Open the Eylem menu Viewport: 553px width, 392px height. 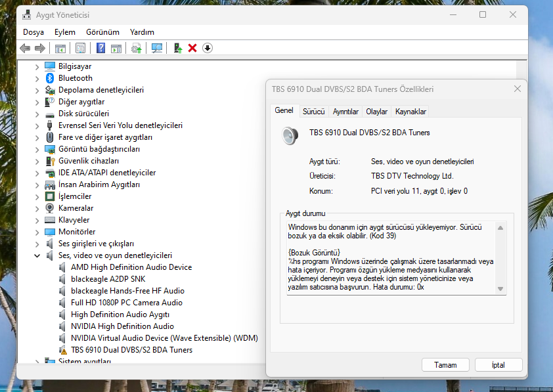pos(65,32)
